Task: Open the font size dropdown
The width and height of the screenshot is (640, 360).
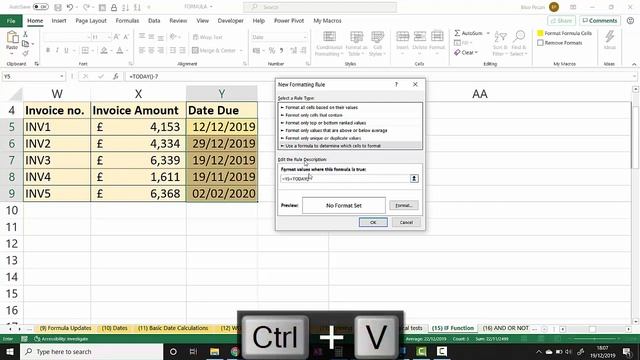Action: [x=109, y=37]
